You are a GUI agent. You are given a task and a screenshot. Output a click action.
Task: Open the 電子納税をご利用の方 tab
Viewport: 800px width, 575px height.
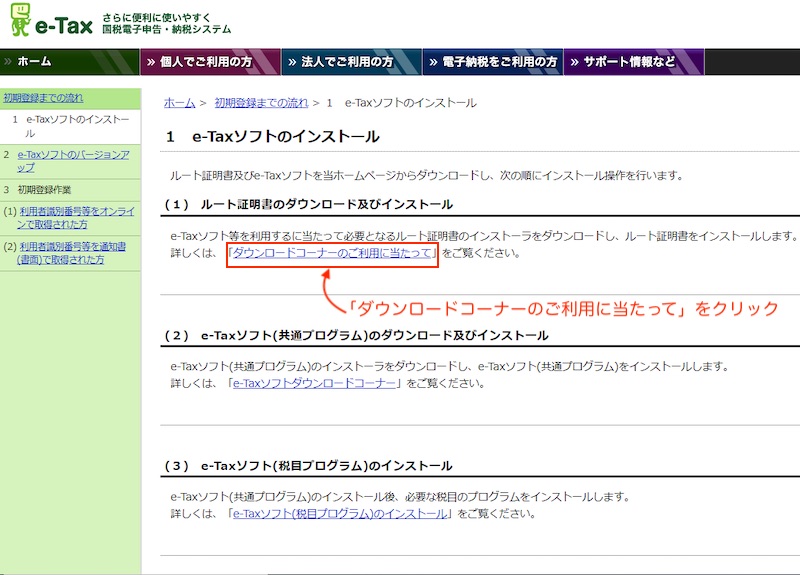tap(493, 62)
